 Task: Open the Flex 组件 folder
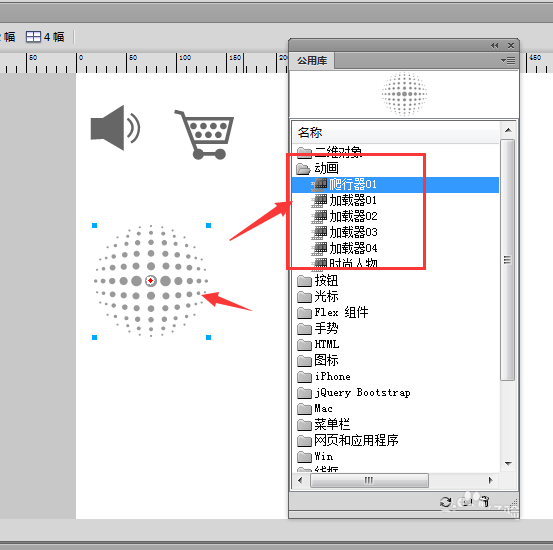[333, 313]
